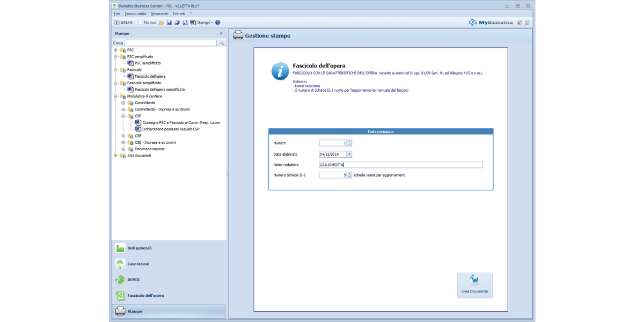
Task: Collapse the Stampe side panel with the chevron
Action: pos(221,33)
